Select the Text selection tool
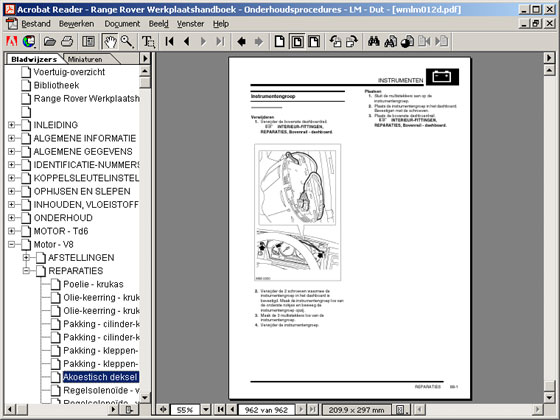The height and width of the screenshot is (420, 560). 148,42
